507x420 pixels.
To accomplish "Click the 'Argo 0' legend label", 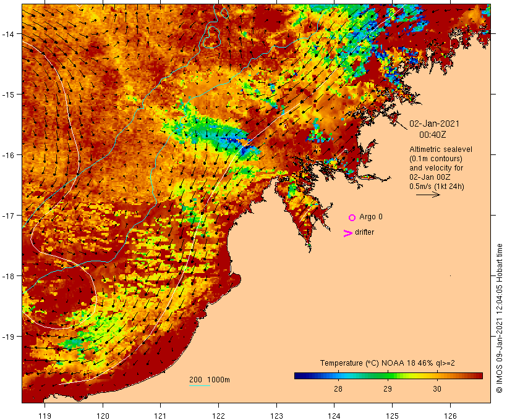I will (371, 217).
